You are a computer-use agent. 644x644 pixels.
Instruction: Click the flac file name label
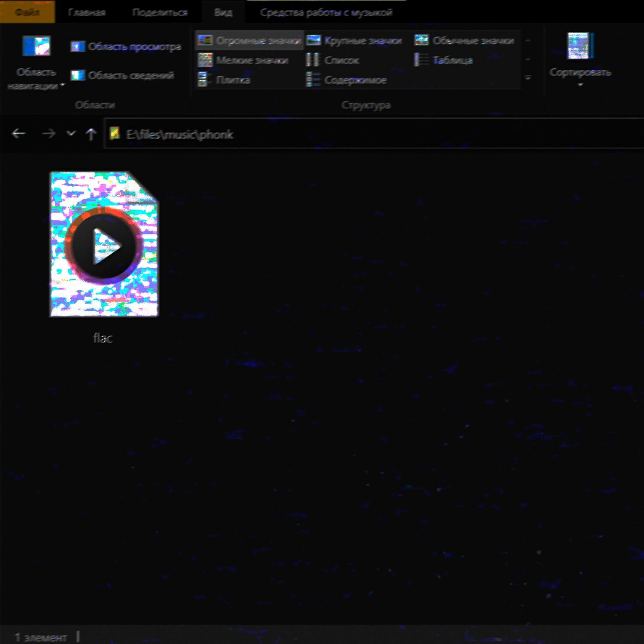tap(103, 338)
